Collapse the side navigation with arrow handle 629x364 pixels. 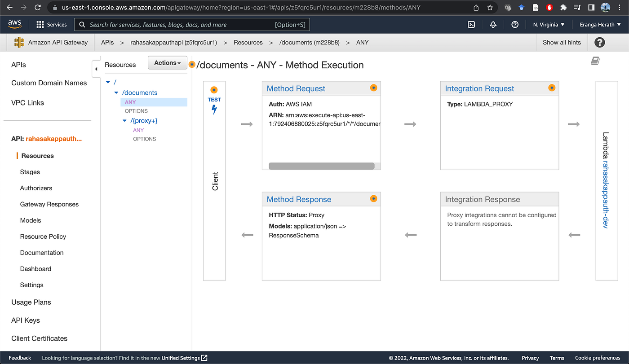(96, 69)
